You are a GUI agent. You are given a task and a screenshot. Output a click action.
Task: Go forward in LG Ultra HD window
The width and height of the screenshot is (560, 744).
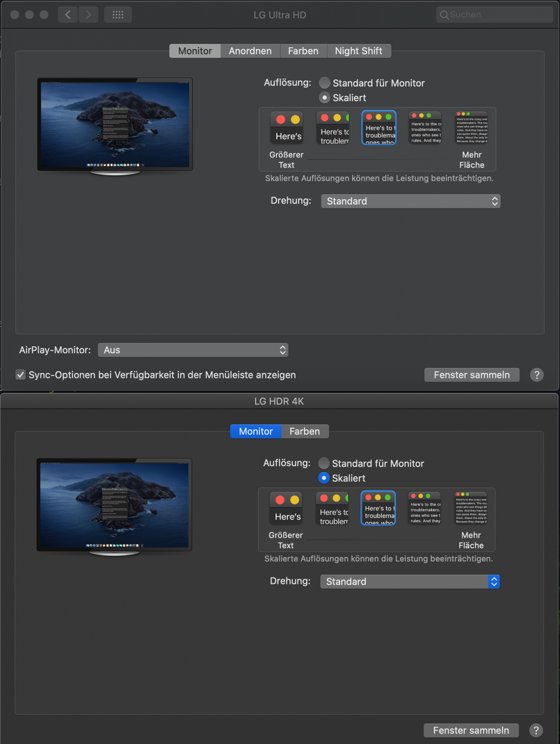[88, 15]
